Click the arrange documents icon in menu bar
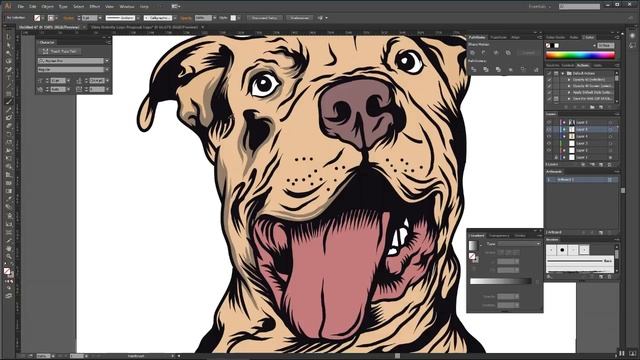Screen dimensions: 640x360 pyautogui.click(x=176, y=7)
